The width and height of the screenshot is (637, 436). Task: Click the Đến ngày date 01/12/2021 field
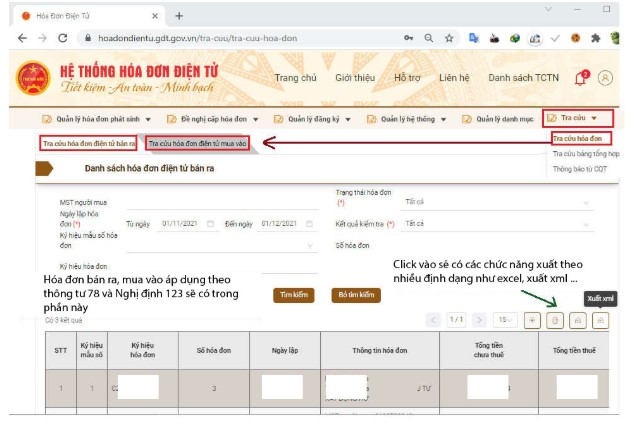(x=286, y=223)
